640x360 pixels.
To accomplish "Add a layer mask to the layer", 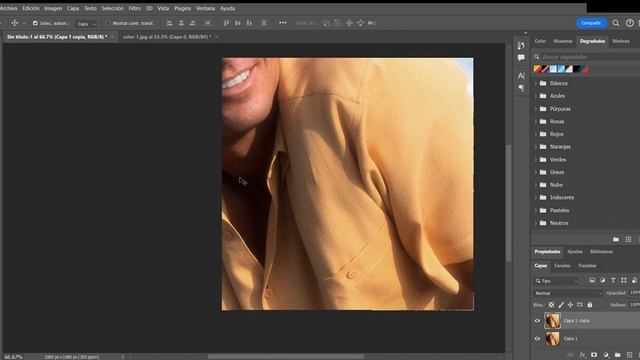I will [594, 355].
